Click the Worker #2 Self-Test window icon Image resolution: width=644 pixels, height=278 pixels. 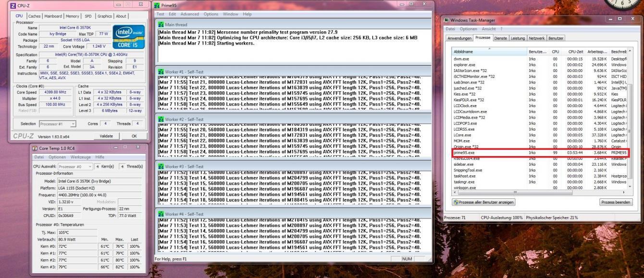[161, 119]
